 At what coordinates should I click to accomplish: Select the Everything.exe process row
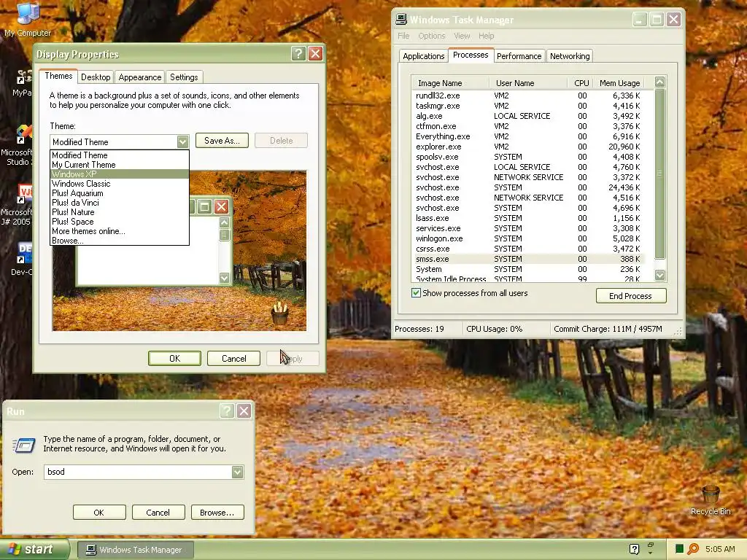(x=528, y=136)
